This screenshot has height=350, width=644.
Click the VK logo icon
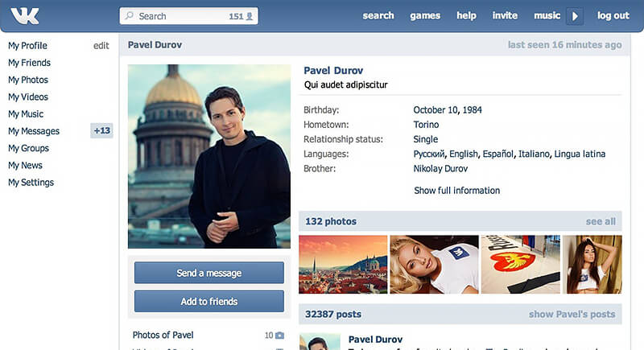pyautogui.click(x=25, y=16)
